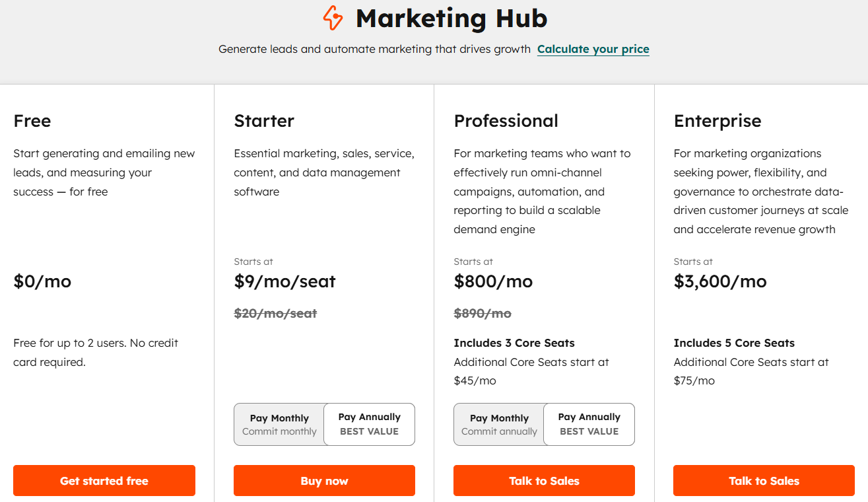This screenshot has height=502, width=868.
Task: Switch Professional plan to Pay Monthly
Action: (x=499, y=424)
